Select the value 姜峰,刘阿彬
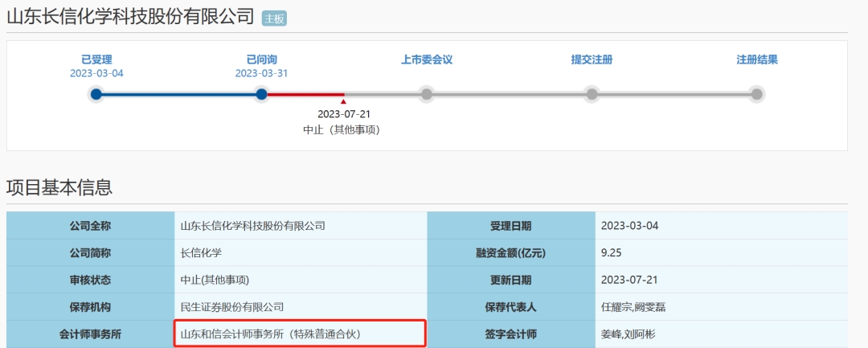 628,334
